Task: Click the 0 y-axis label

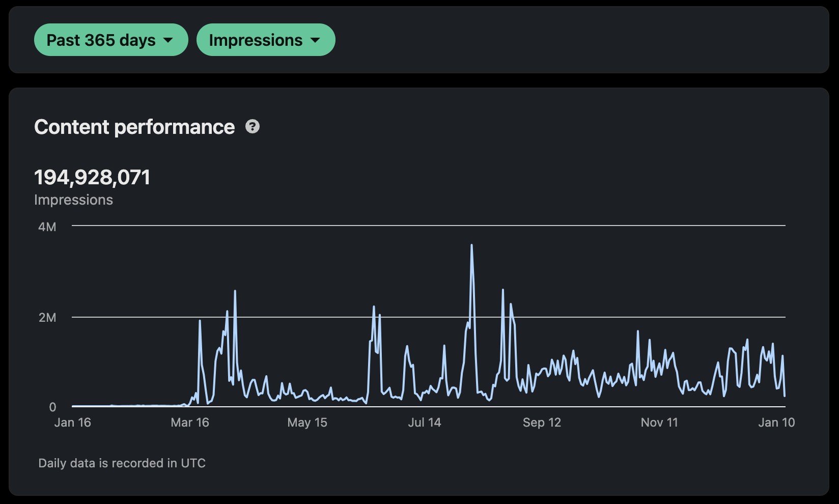Action: coord(52,407)
